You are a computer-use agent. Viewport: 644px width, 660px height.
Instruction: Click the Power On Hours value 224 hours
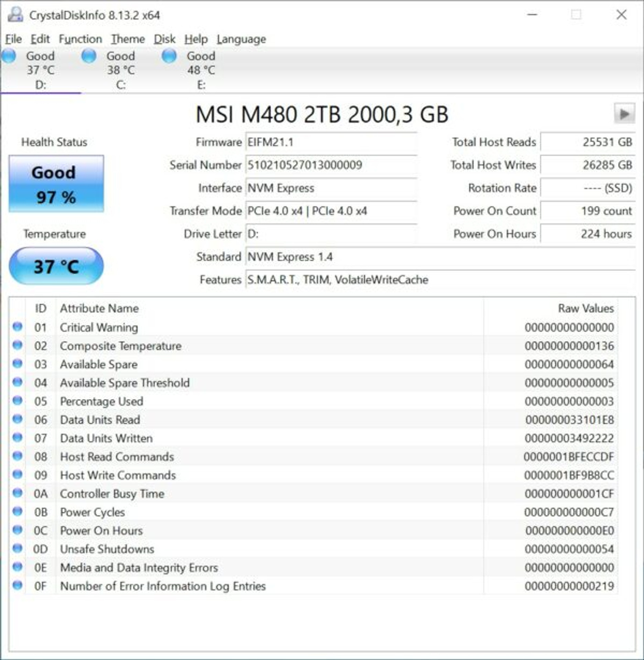(588, 234)
